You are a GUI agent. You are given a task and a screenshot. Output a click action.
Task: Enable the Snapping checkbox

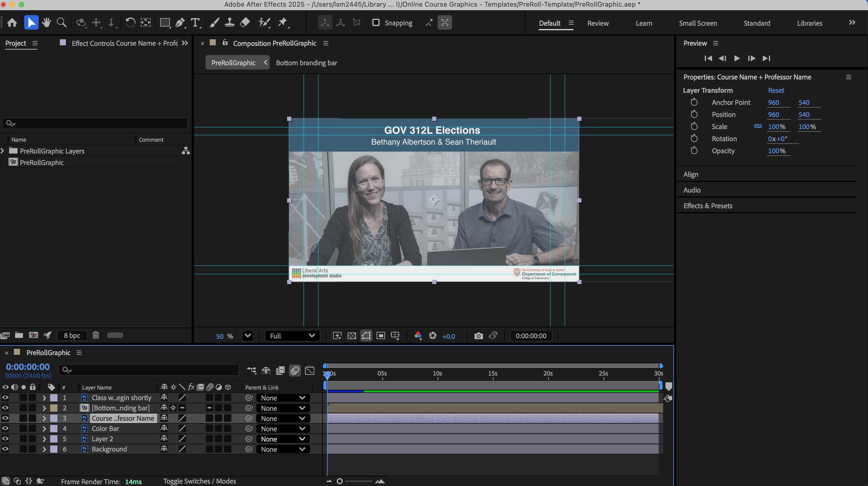[x=376, y=23]
